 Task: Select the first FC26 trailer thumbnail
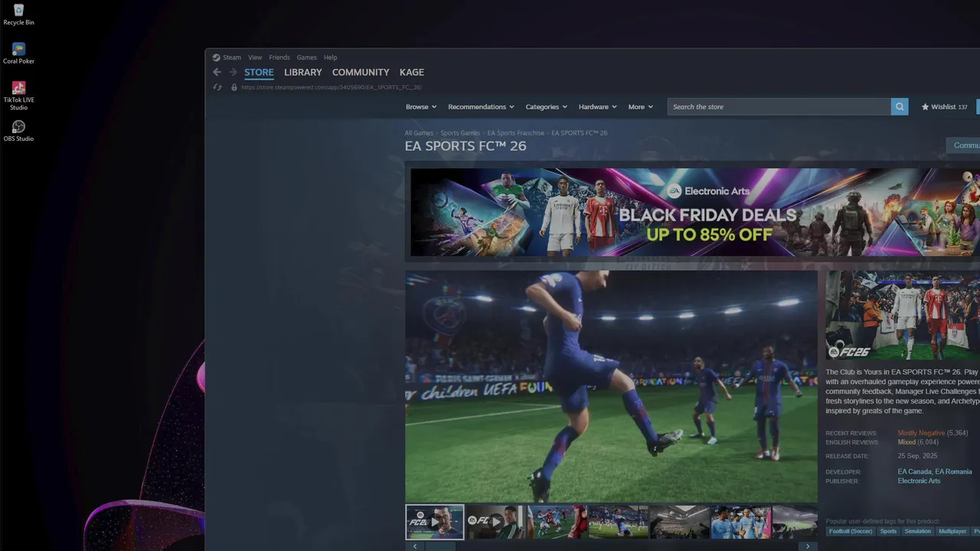click(434, 522)
